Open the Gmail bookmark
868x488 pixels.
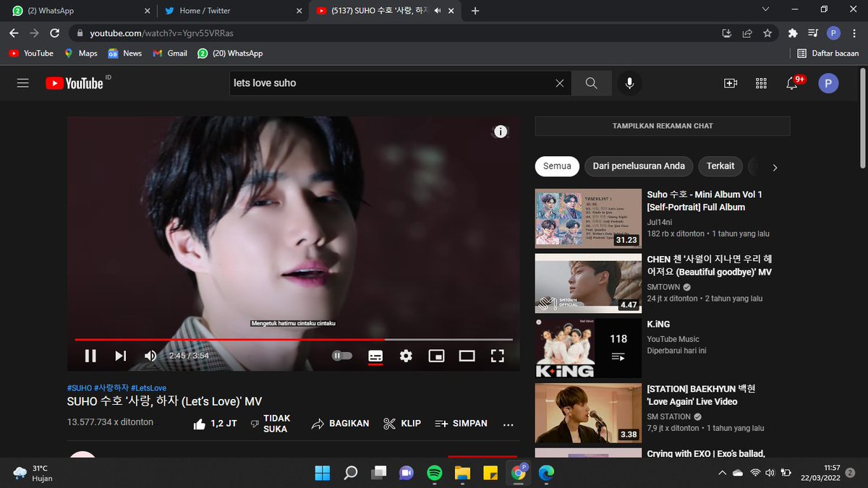170,53
